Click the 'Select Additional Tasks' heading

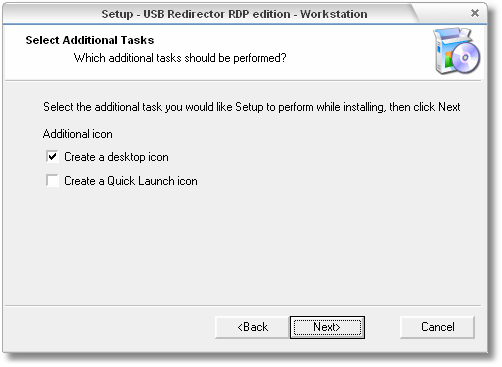[90, 40]
